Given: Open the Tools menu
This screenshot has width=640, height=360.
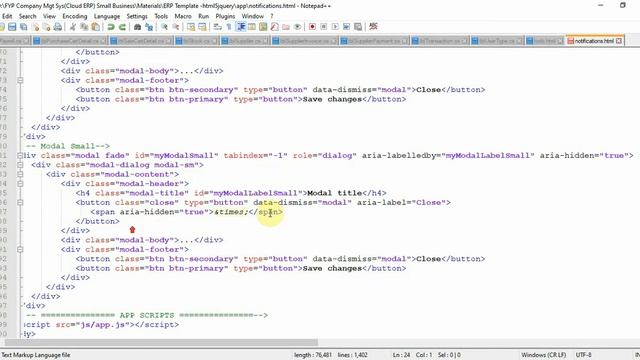Looking at the screenshot, I should coord(161,16).
